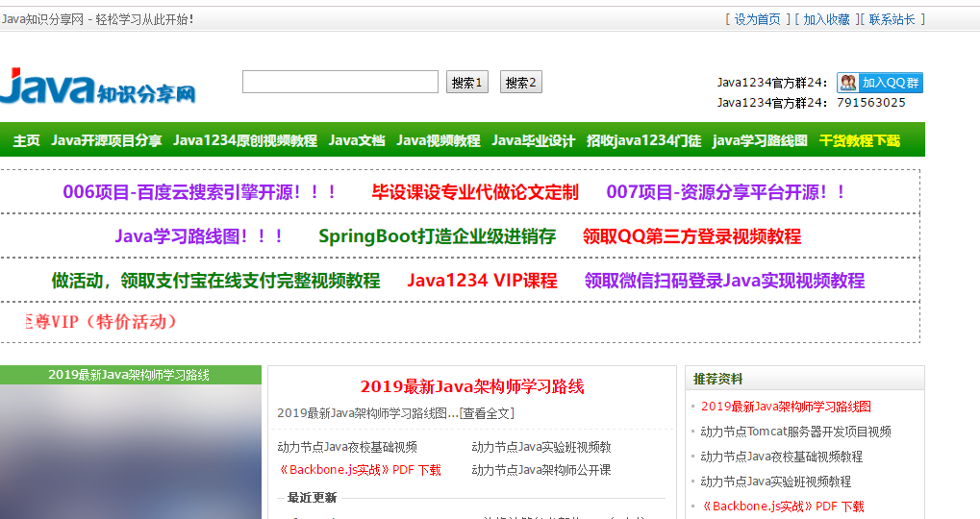The height and width of the screenshot is (519, 980).
Task: Click the green 2019最新Java架构师学习路线 image caption
Action: tap(131, 375)
